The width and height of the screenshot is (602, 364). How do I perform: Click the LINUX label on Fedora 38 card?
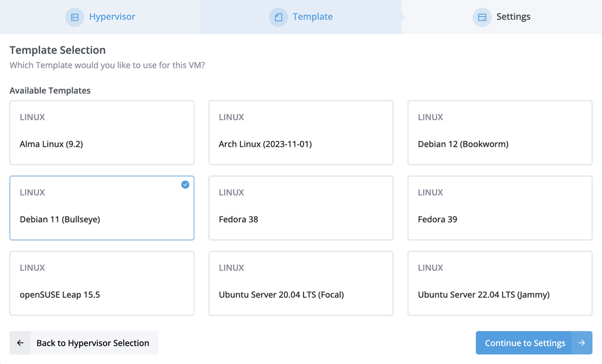point(231,192)
